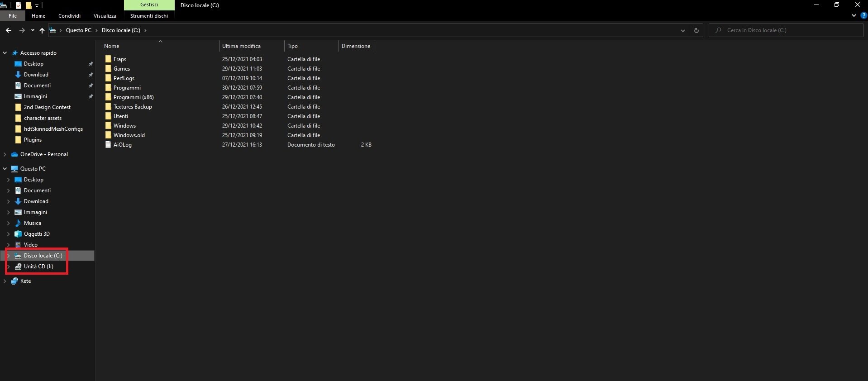
Task: Open character assets in quick access
Action: pos(43,118)
